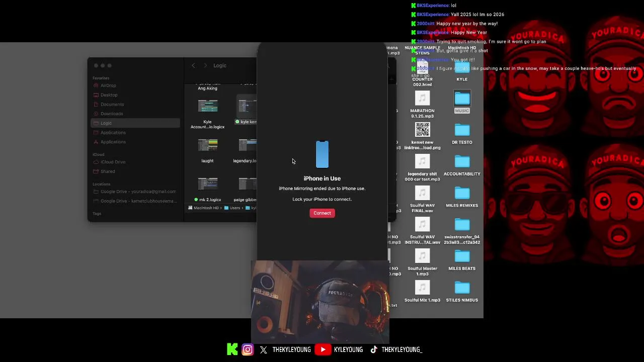
Task: Click the NUANCE SAMPLE STEMS desktop label
Action: coord(423,50)
